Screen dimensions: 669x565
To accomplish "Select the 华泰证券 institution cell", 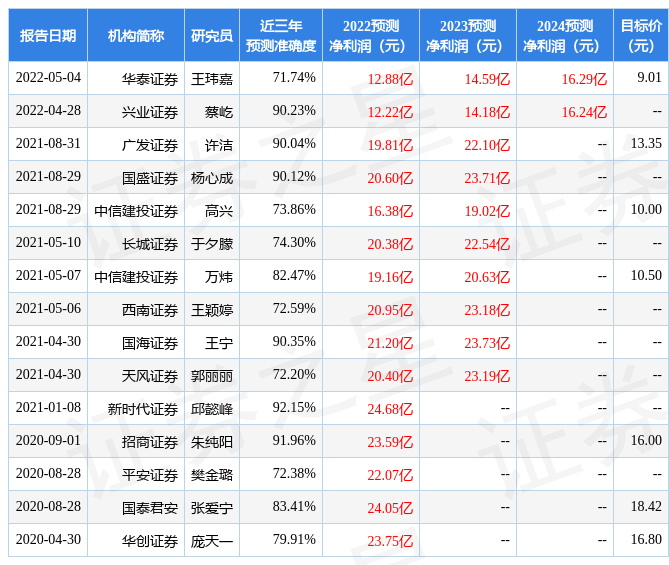I will coord(150,79).
